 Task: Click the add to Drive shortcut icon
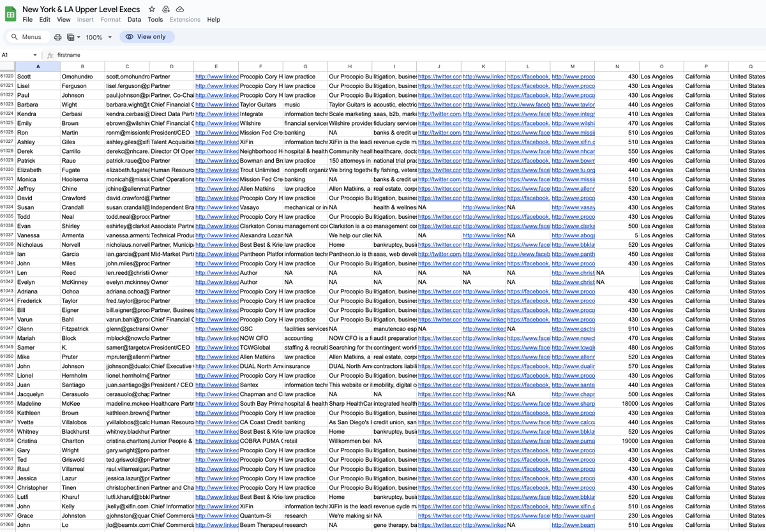point(166,10)
